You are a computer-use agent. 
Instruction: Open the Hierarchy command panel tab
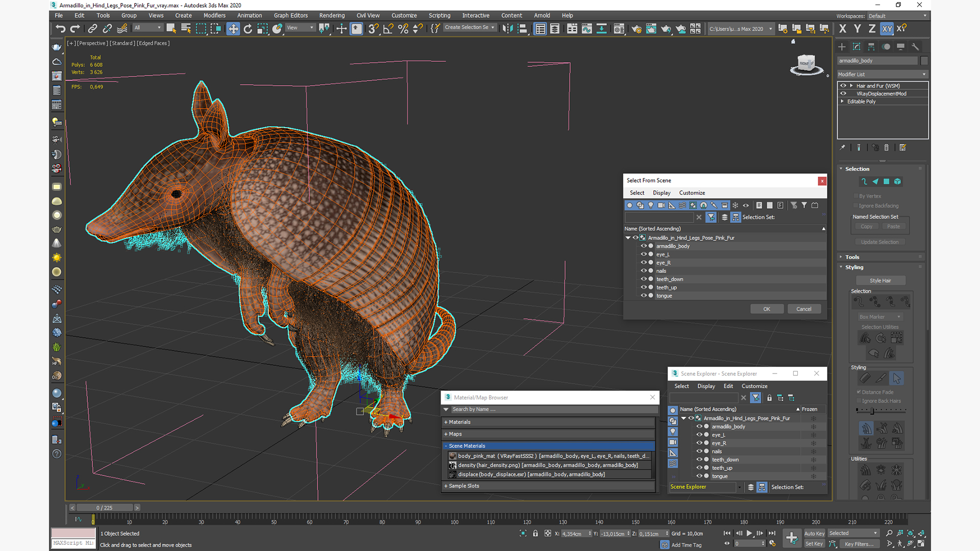[871, 46]
